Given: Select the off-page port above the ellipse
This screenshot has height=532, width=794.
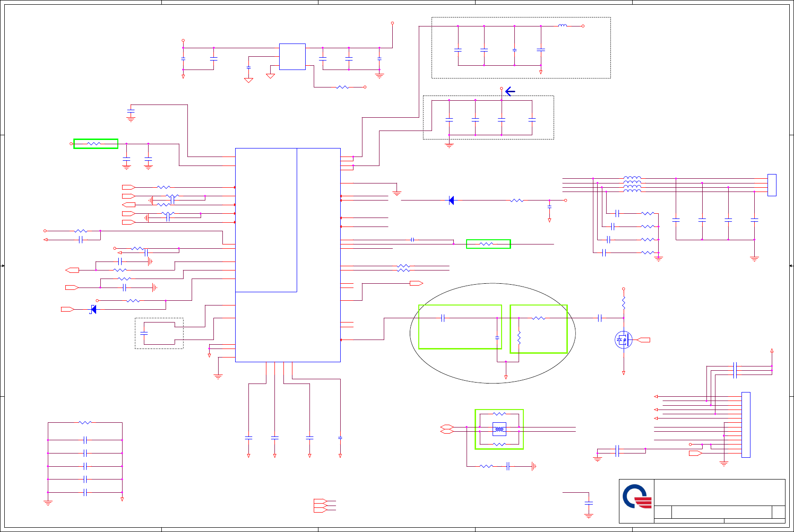Looking at the screenshot, I should pyautogui.click(x=416, y=283).
